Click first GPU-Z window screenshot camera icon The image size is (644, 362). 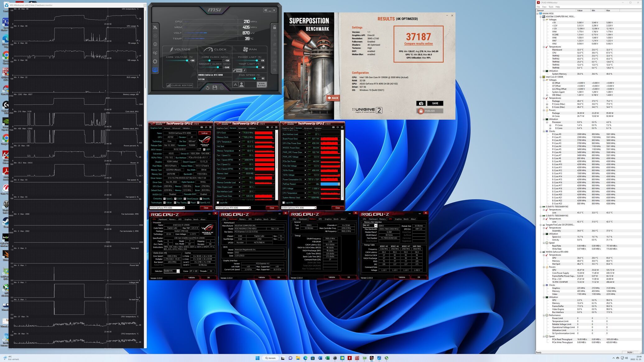(202, 127)
